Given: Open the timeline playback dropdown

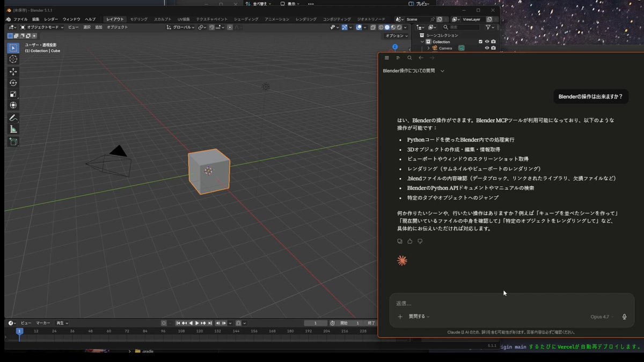Looking at the screenshot, I should coord(62,323).
